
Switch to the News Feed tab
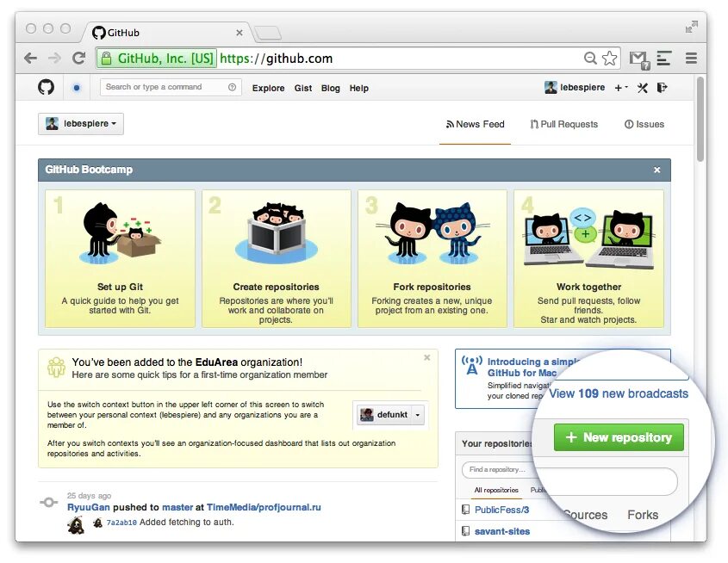(x=475, y=124)
